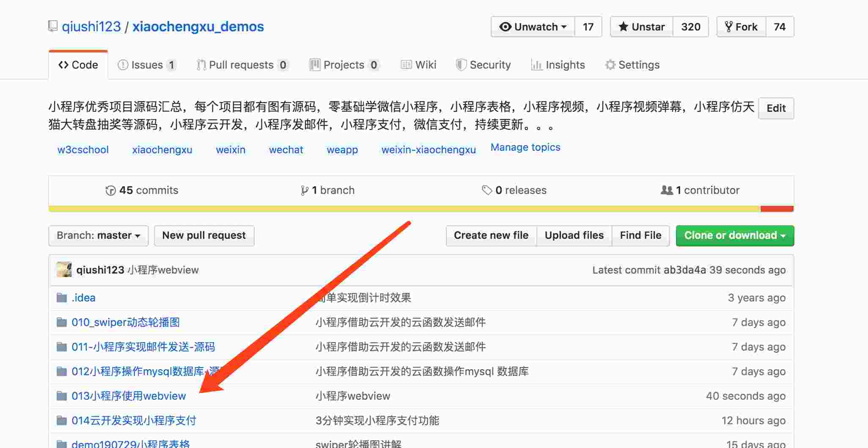
Task: Switch to the Pull requests tab
Action: pos(242,65)
